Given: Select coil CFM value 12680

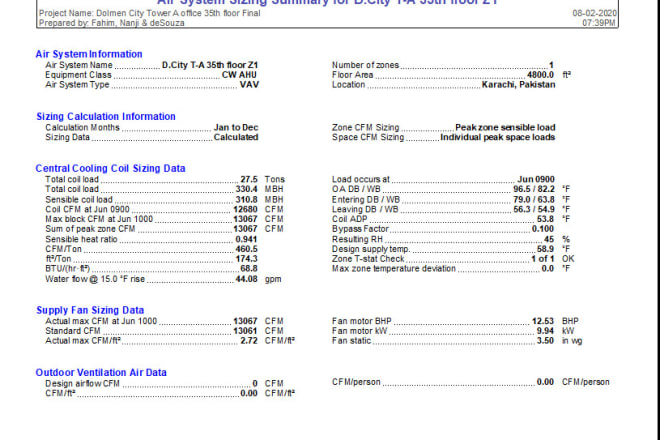Looking at the screenshot, I should [x=245, y=209].
